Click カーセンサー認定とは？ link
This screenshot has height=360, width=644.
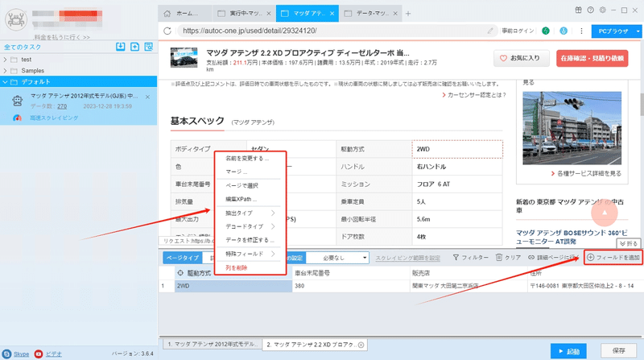coord(473,95)
